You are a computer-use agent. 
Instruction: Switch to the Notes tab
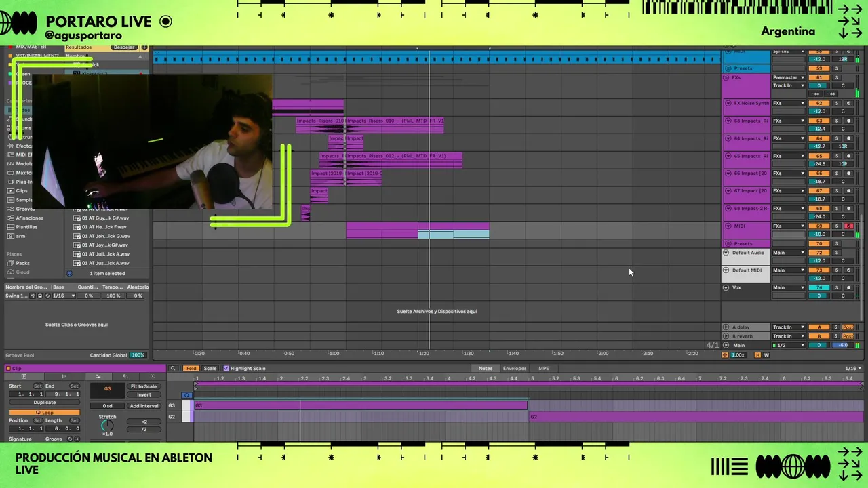486,369
